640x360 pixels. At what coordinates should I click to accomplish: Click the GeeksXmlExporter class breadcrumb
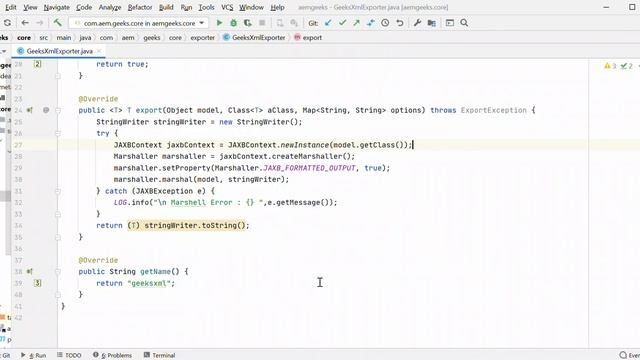pos(254,38)
